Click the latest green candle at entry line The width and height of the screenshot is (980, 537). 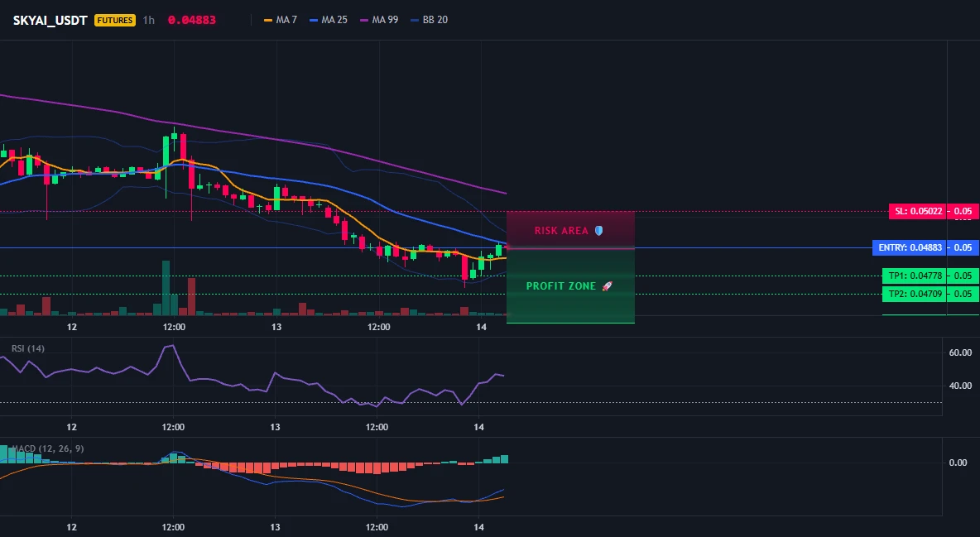tap(499, 250)
